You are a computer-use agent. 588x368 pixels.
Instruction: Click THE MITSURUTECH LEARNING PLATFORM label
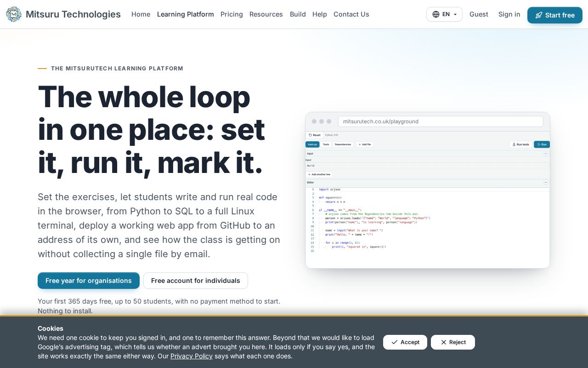(x=117, y=69)
